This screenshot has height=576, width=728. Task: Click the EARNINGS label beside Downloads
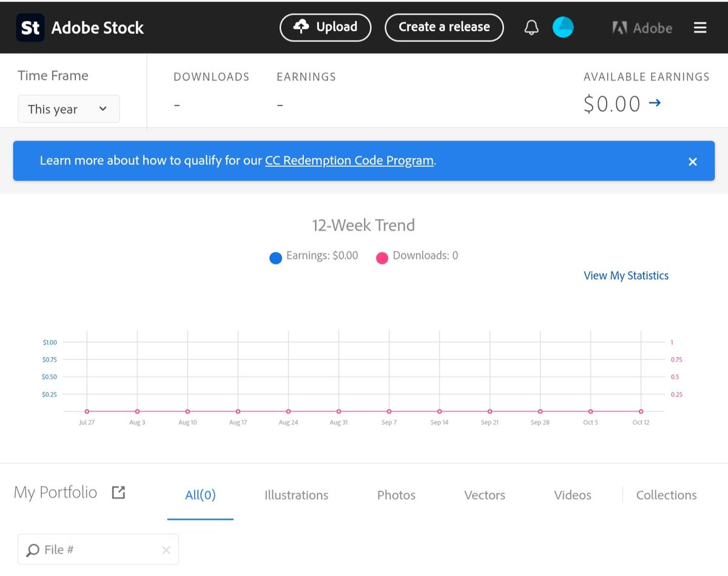tap(306, 77)
